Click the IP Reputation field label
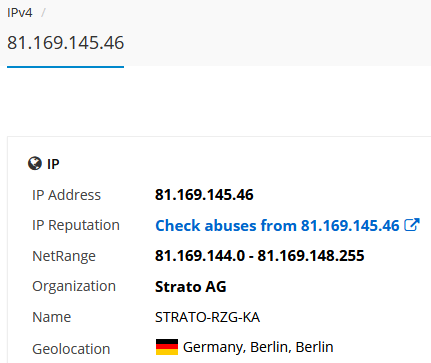 point(76,225)
